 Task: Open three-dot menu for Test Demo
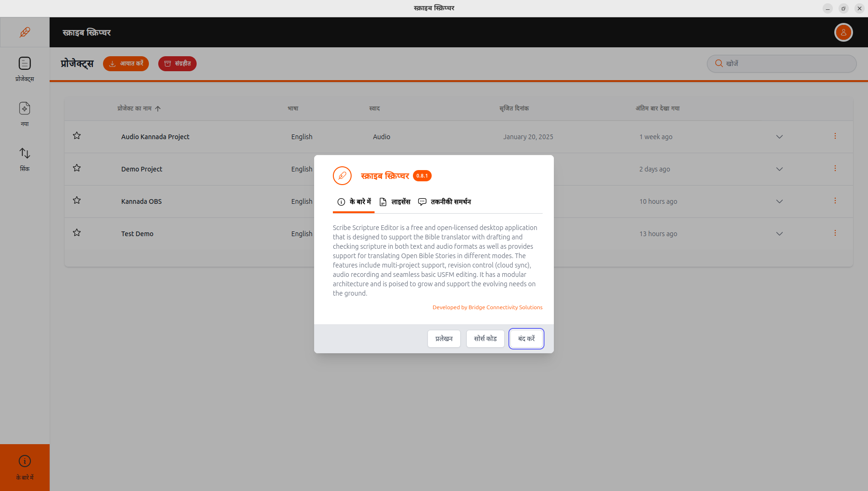pos(835,233)
